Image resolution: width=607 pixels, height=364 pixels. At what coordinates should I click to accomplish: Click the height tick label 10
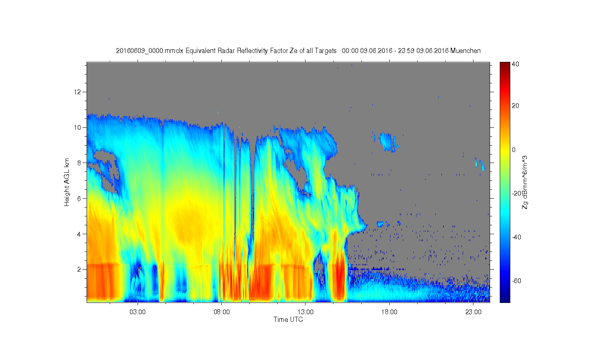pos(78,127)
